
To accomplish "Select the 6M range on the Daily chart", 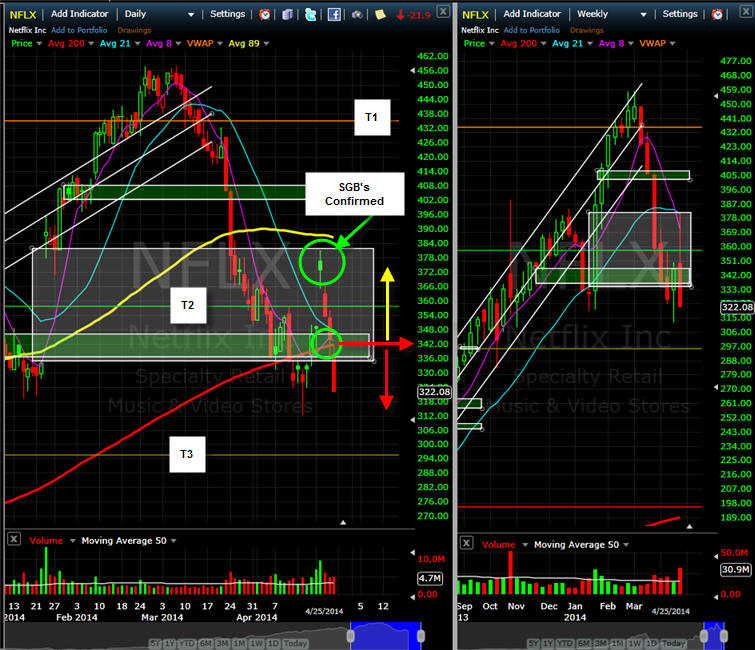I will pos(206,643).
